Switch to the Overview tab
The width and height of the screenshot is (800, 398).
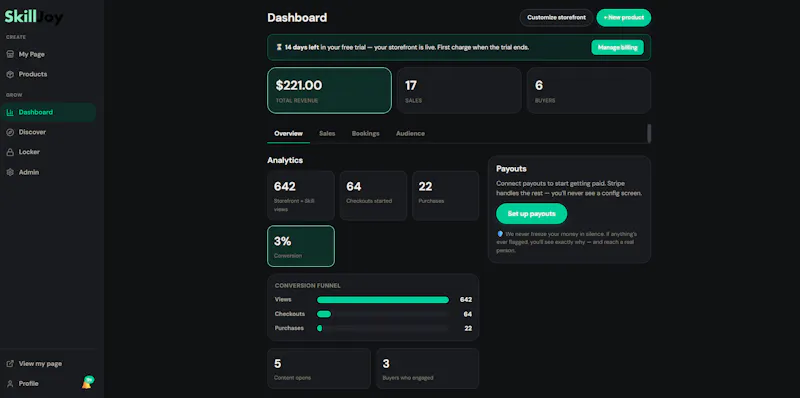click(288, 134)
